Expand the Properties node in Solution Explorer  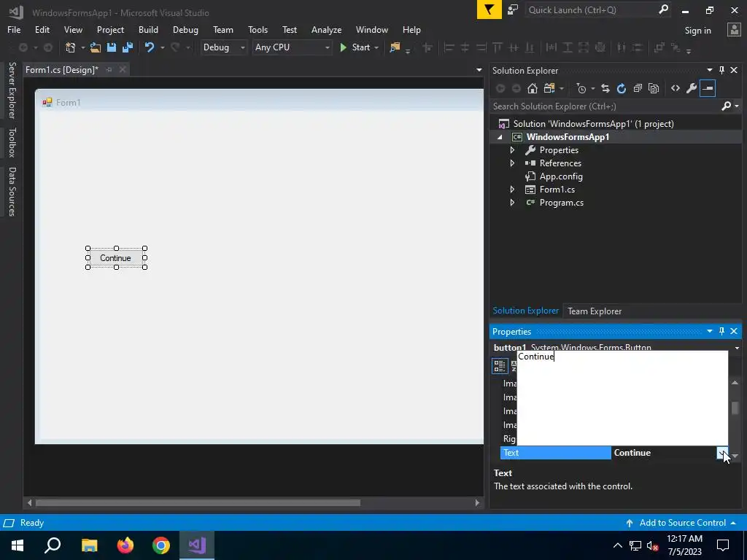(x=512, y=150)
